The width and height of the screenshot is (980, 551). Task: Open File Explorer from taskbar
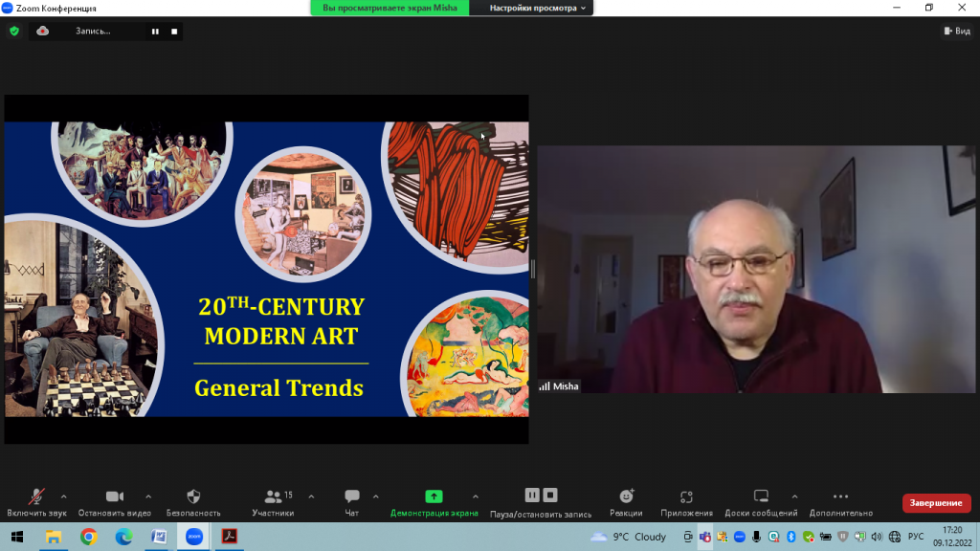(54, 537)
